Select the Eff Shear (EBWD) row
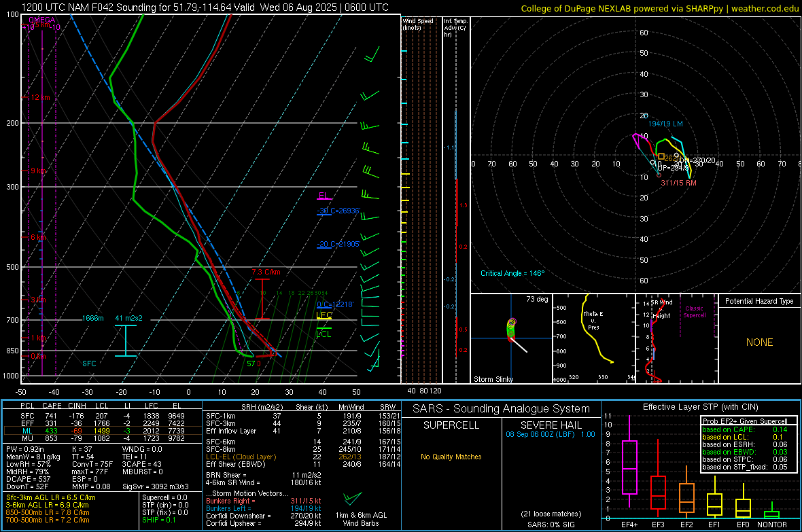Viewport: 802px width, 532px height. (303, 465)
